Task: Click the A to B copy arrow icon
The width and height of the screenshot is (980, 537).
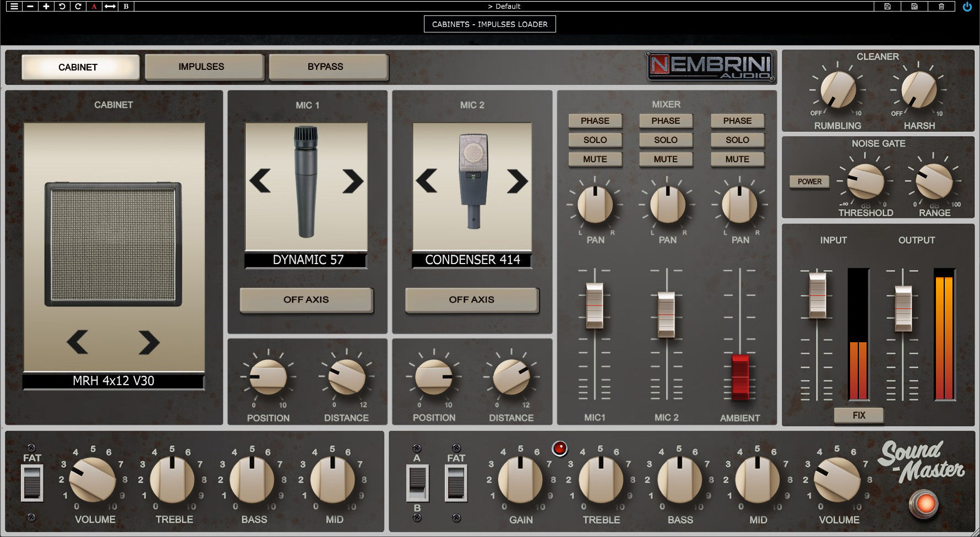Action: [x=110, y=7]
